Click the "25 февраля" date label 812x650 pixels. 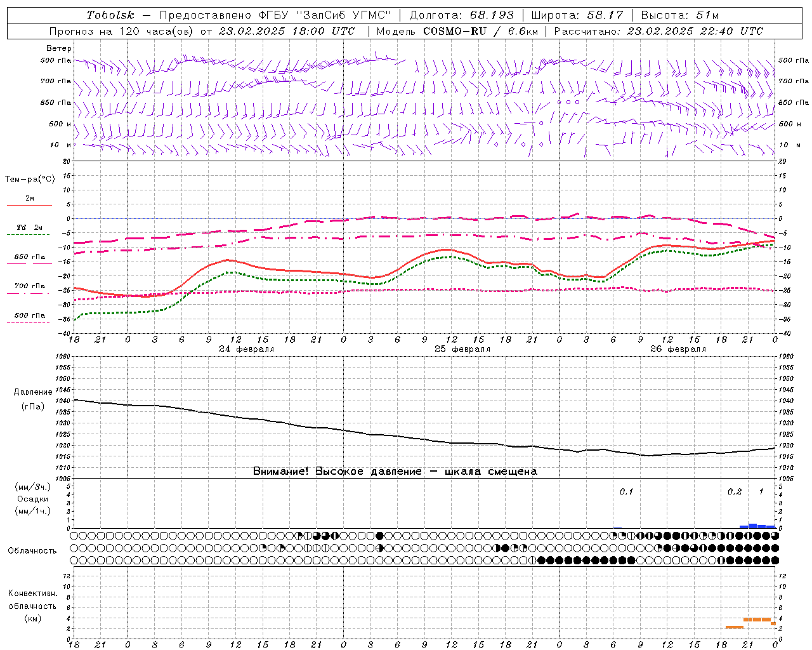(462, 349)
